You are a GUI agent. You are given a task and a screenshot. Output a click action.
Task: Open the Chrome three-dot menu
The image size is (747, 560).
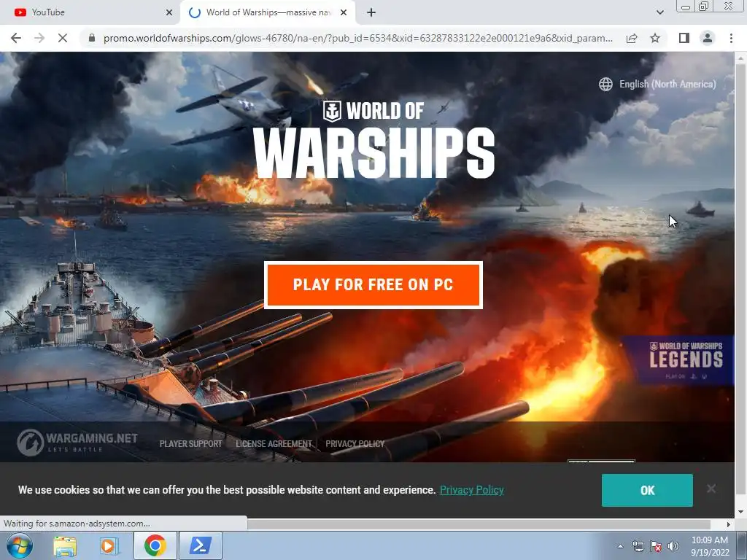click(x=731, y=38)
